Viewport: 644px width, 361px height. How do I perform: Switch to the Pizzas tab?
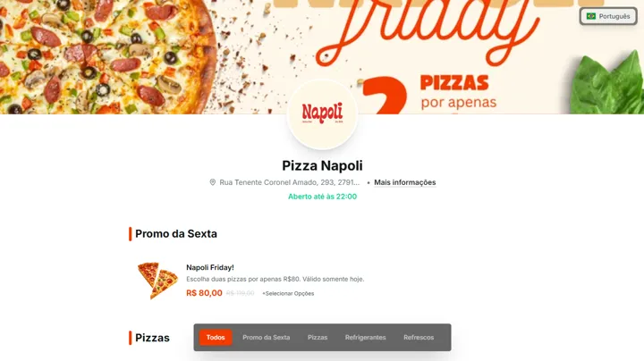(x=318, y=337)
